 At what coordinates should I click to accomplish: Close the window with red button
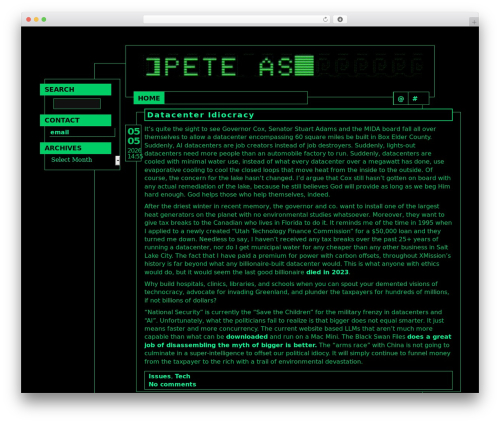point(29,19)
